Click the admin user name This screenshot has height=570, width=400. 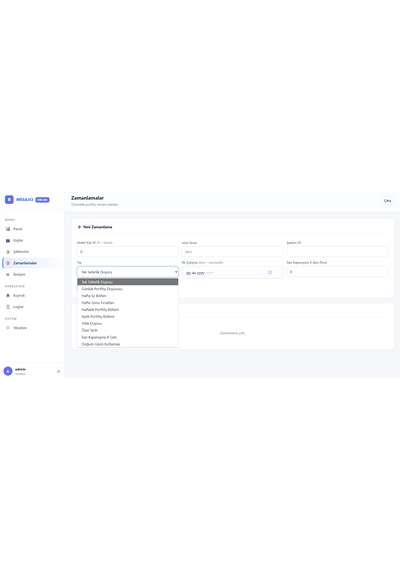(20, 369)
